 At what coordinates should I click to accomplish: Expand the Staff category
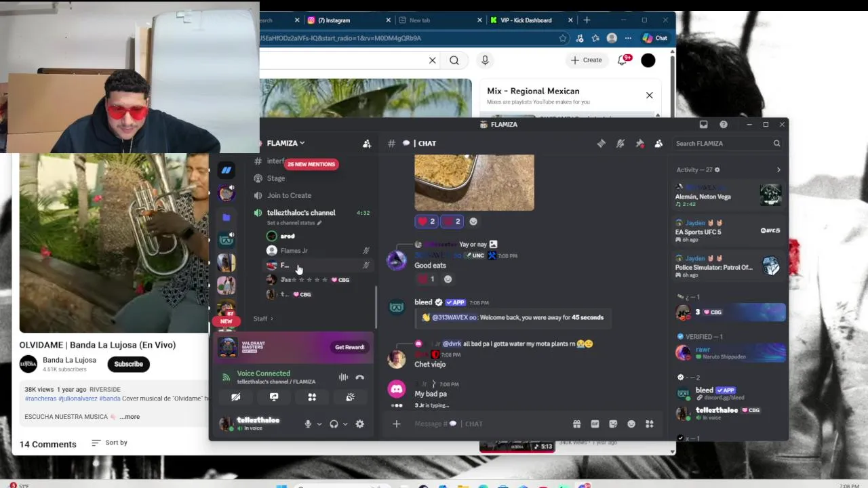click(263, 319)
